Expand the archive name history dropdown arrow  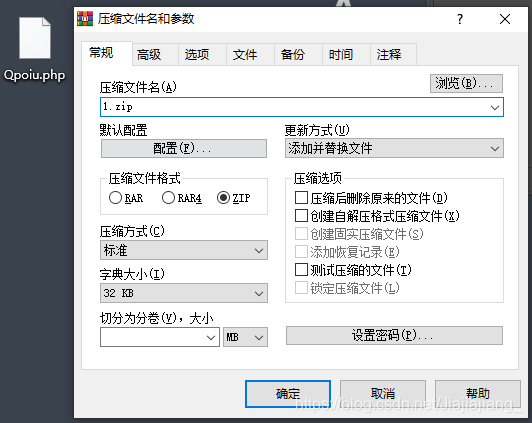pos(495,108)
